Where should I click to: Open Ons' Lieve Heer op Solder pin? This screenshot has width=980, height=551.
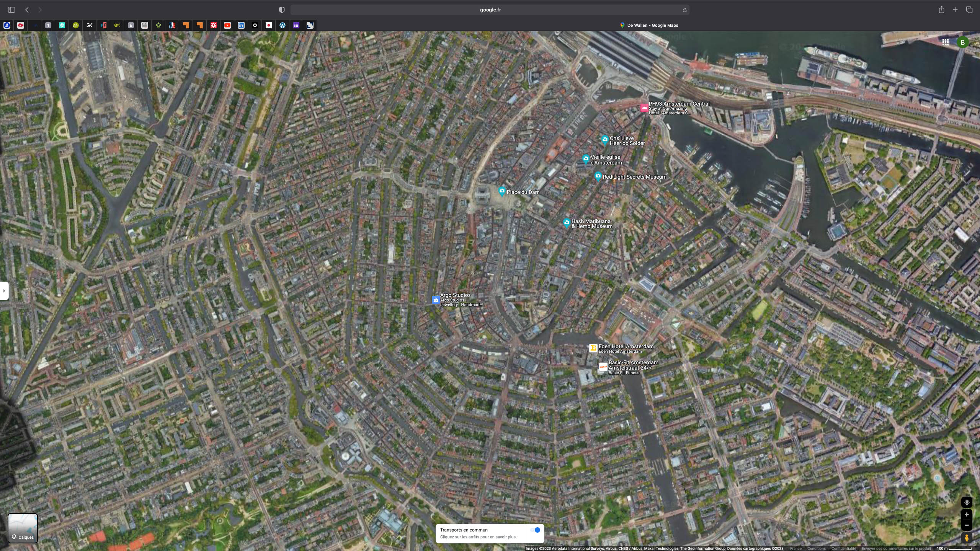click(604, 140)
